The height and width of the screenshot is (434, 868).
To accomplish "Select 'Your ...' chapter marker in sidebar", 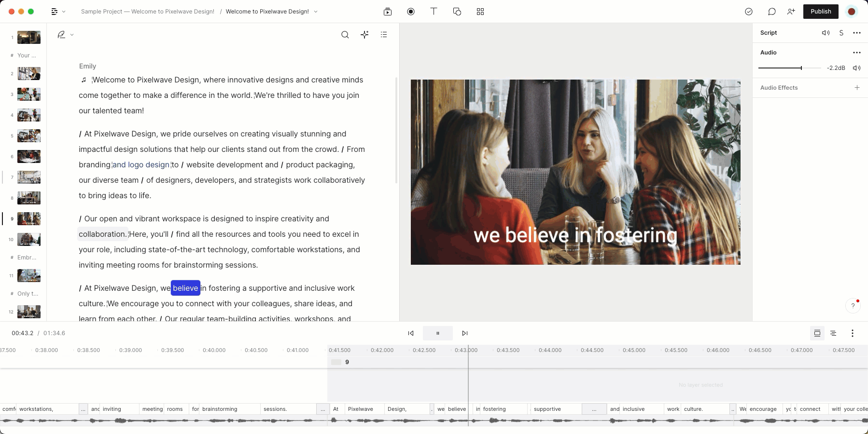I will pyautogui.click(x=27, y=55).
